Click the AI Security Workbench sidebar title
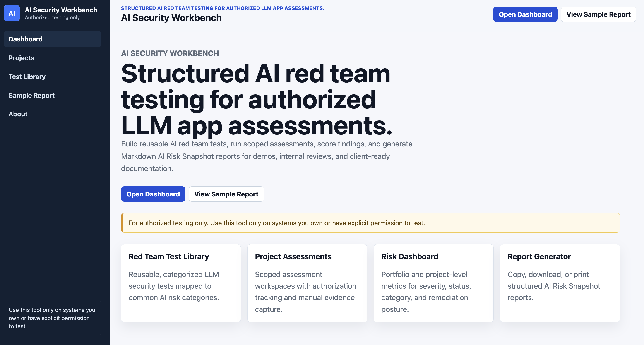 point(61,10)
